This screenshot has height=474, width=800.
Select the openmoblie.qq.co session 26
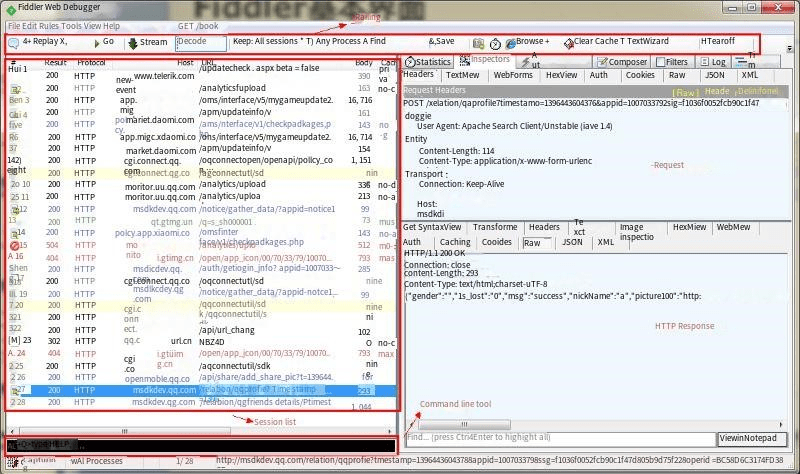pyautogui.click(x=202, y=378)
